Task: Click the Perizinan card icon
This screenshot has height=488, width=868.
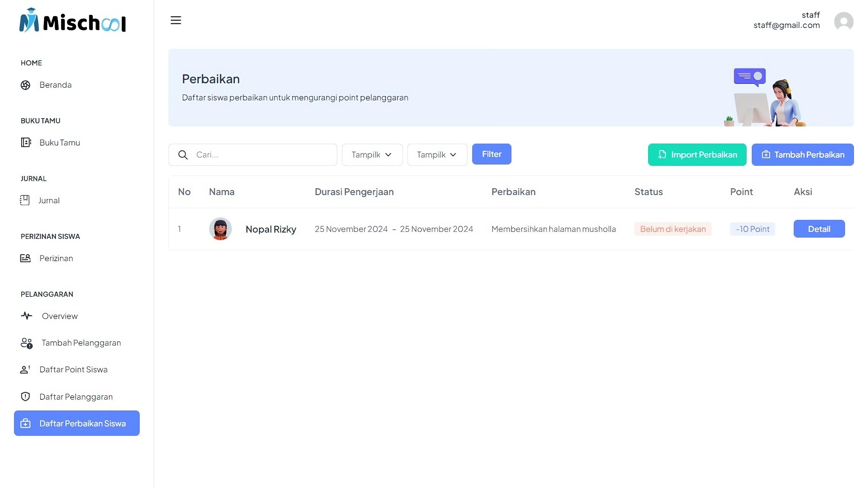Action: (x=25, y=258)
